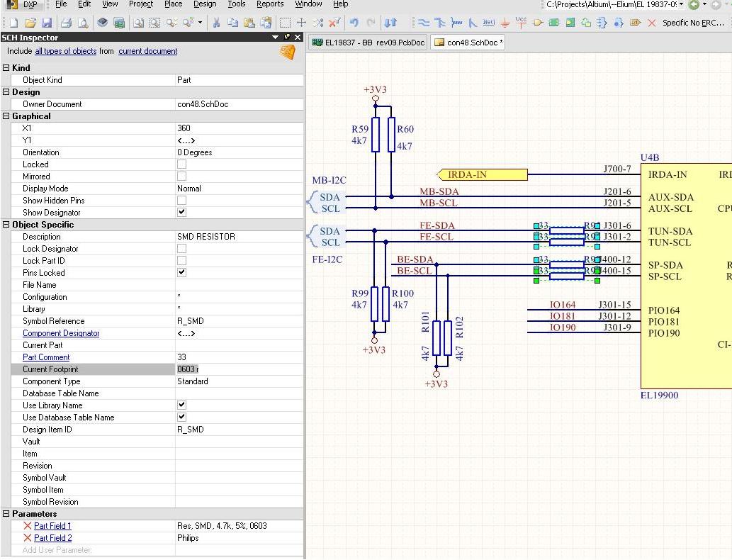Open the project path dropdown
732x560 pixels.
point(681,4)
